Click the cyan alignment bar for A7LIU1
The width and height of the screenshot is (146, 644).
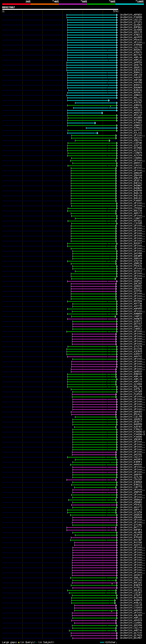83,133
